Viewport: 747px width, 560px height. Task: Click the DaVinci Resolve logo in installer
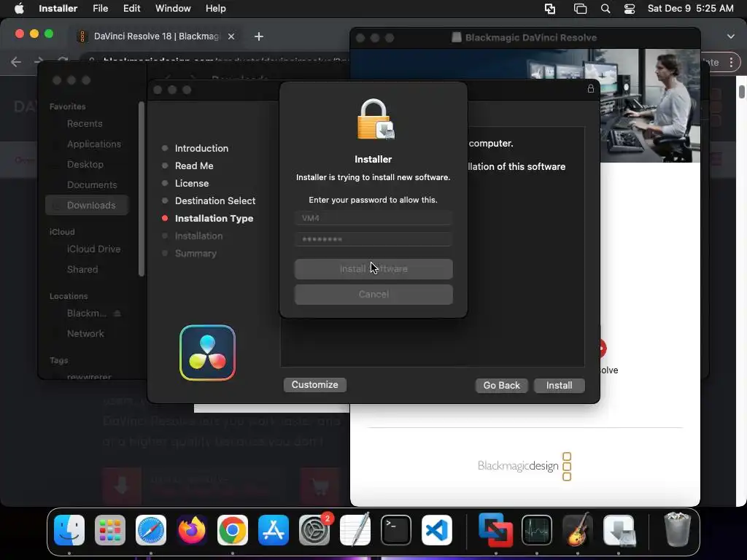(207, 353)
